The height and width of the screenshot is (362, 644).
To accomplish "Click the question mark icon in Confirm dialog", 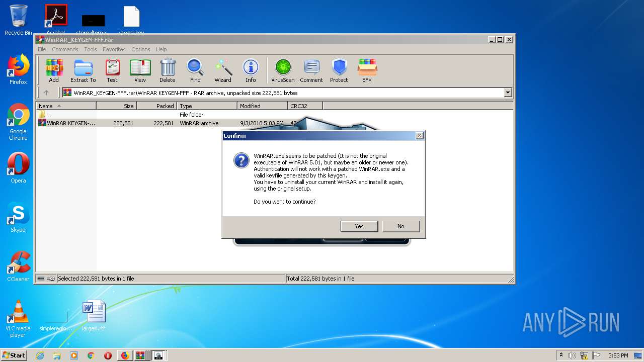I will (x=242, y=160).
